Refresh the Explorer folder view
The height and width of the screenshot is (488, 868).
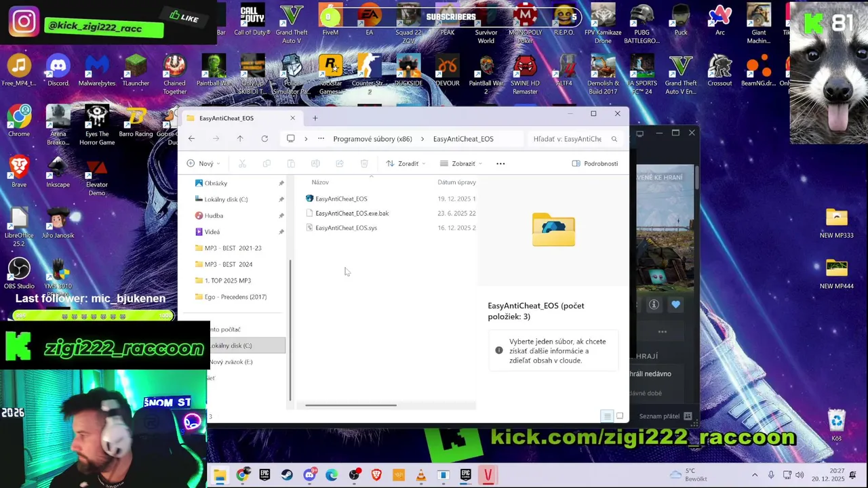264,139
